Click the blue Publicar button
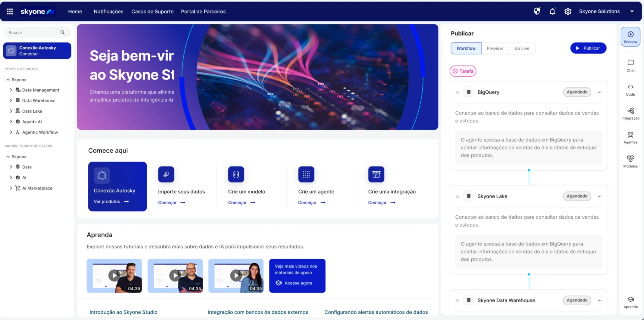644x320 pixels. tap(588, 48)
